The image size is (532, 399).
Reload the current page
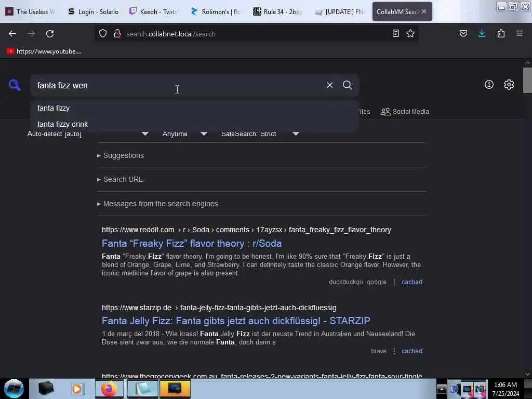[x=50, y=34]
